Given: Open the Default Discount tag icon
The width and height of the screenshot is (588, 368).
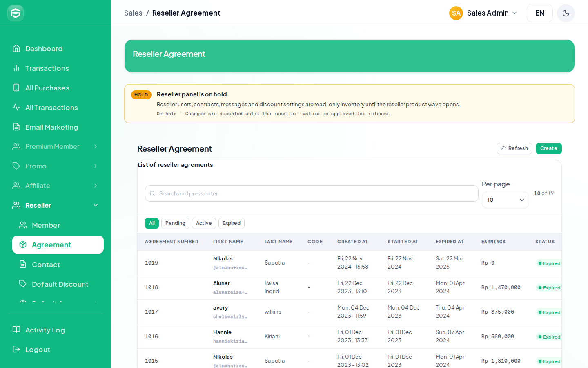Looking at the screenshot, I should (23, 284).
